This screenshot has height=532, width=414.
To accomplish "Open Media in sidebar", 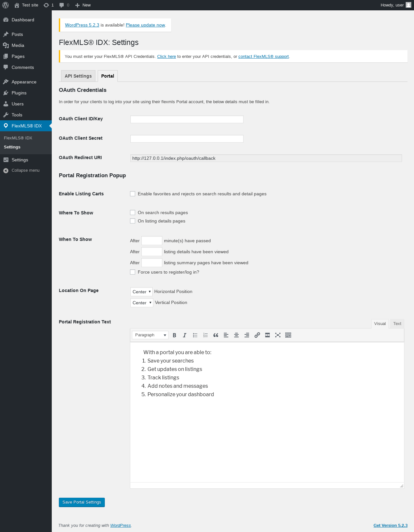I will [x=26, y=45].
